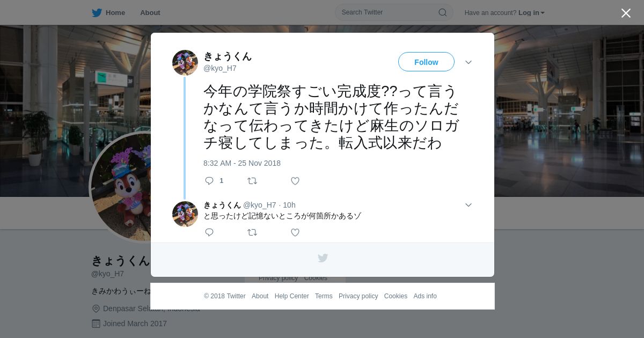Viewport: 644px width, 338px height.
Task: Like the main tweet with heart icon
Action: pos(295,181)
